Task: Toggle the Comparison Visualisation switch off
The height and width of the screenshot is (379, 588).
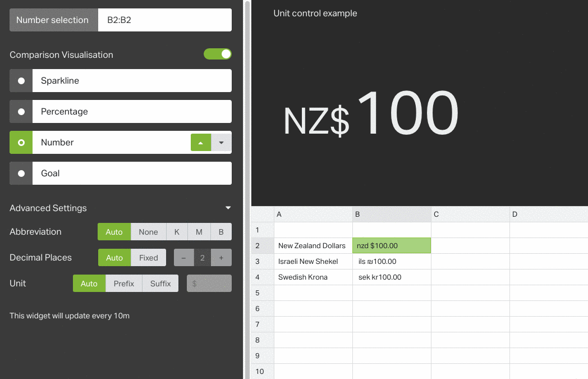Action: pyautogui.click(x=218, y=54)
